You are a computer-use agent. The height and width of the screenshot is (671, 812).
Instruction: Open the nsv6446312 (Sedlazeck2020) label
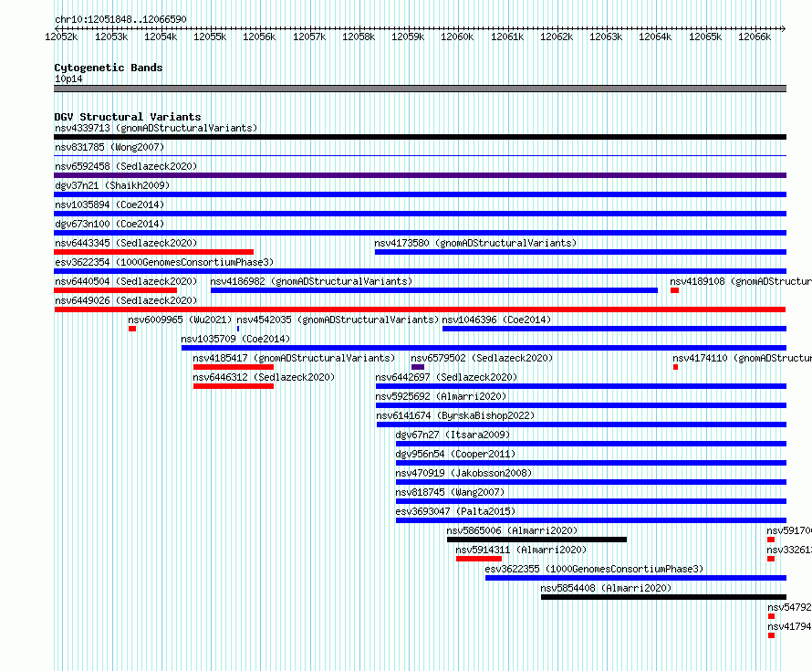pos(264,377)
